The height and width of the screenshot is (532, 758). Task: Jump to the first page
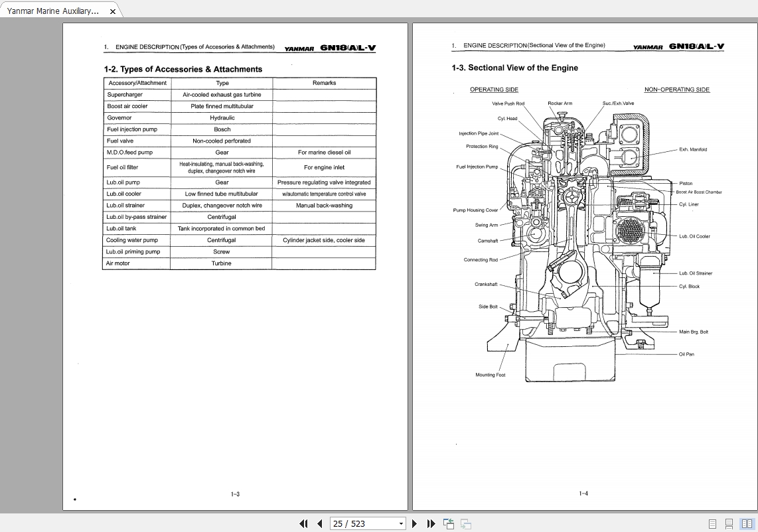[304, 523]
